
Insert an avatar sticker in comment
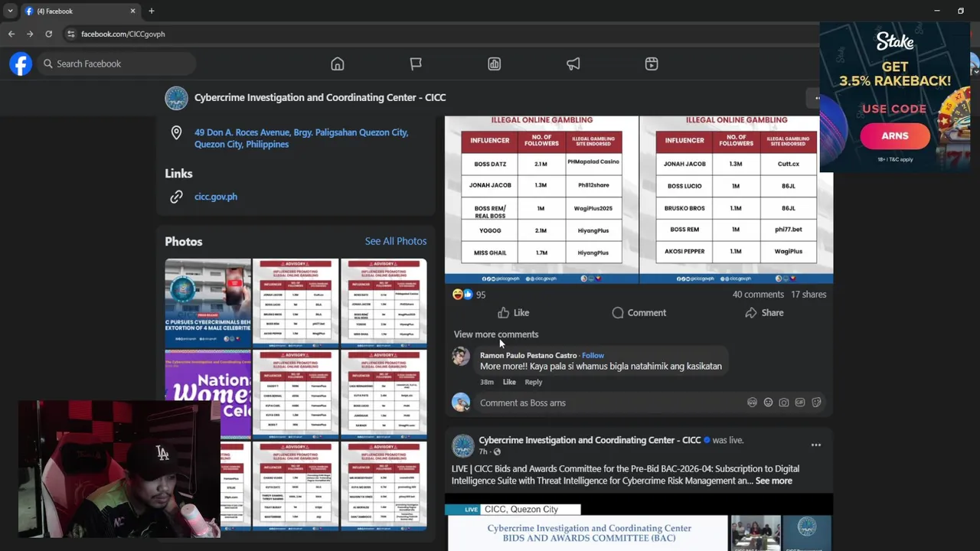coord(752,403)
